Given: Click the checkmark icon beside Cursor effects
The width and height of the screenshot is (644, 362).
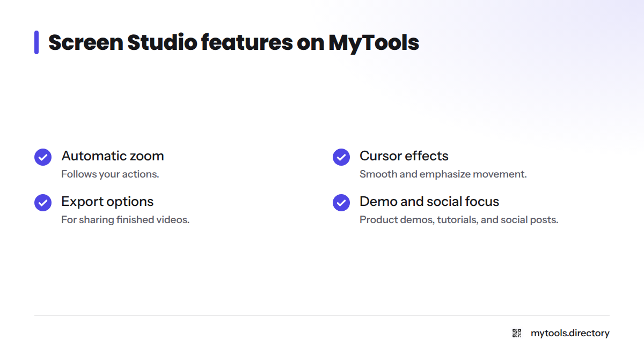Looking at the screenshot, I should [341, 157].
